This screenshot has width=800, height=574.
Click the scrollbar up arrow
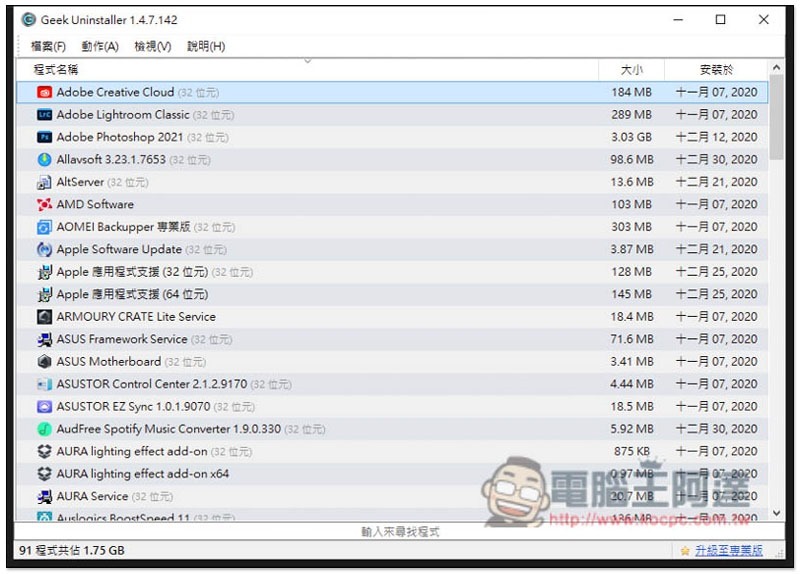pyautogui.click(x=777, y=67)
